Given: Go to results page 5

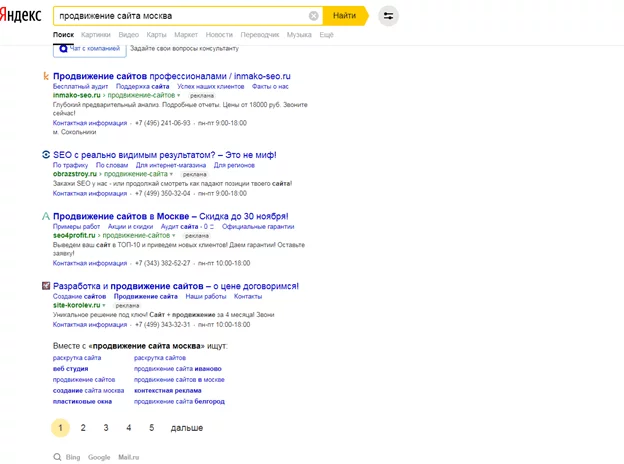Looking at the screenshot, I should click(x=152, y=428).
